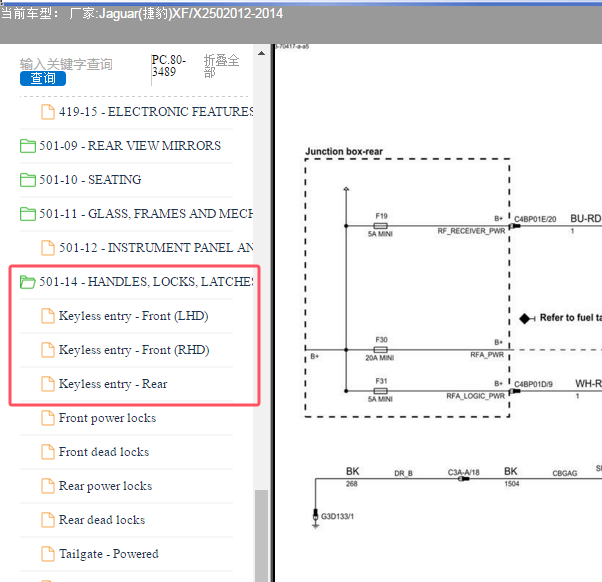Click the 501-14 open folder icon
602x582 pixels.
28,282
